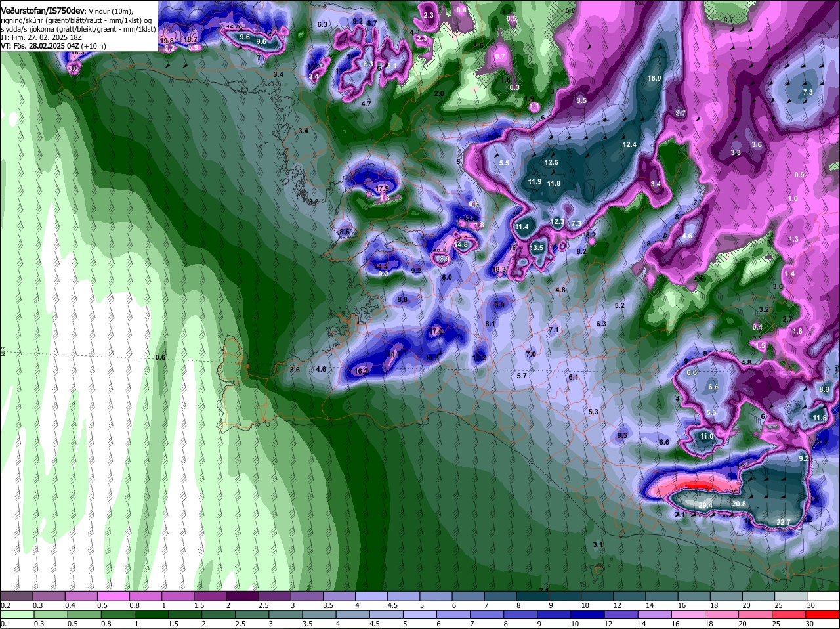
Task: Select the 16.0 value on the map
Action: tap(654, 78)
